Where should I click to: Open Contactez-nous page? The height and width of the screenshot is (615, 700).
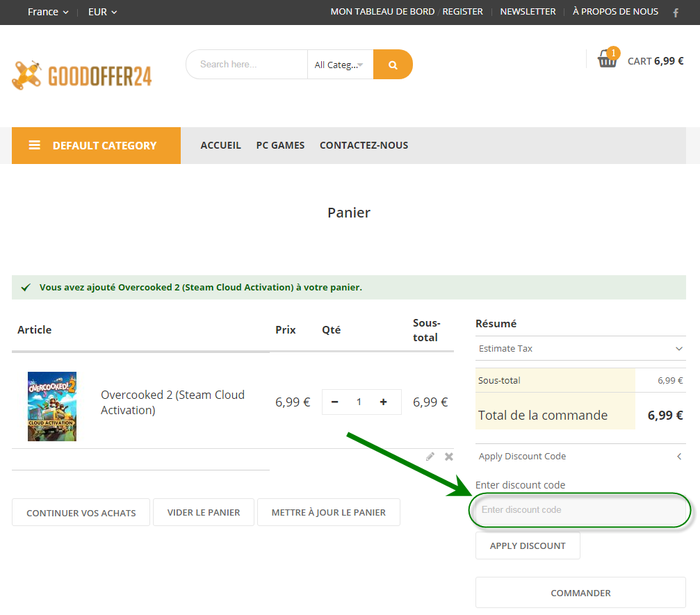point(364,145)
